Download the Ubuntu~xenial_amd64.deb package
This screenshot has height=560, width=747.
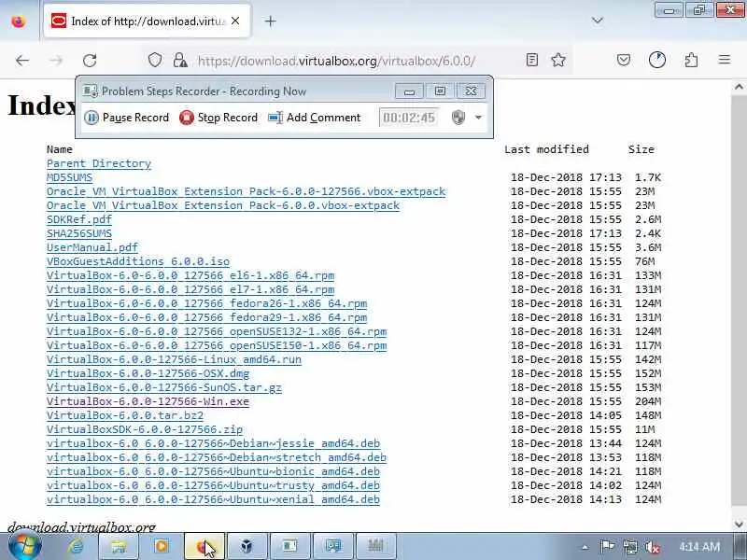pos(214,499)
